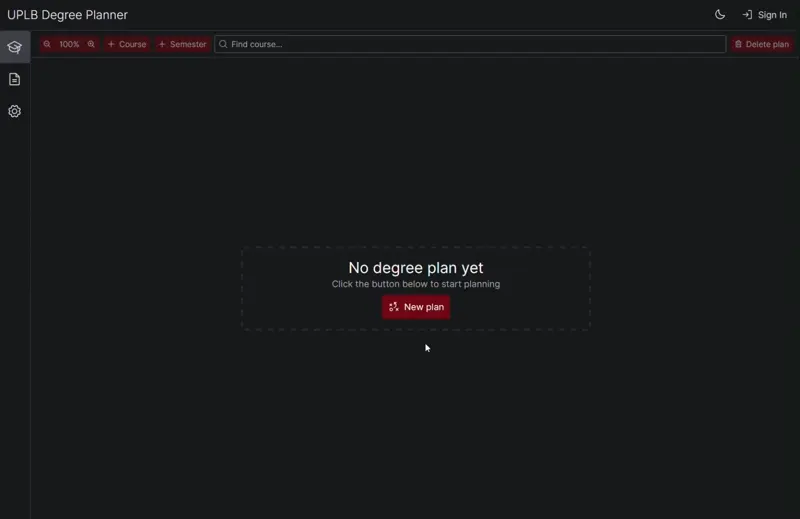
Task: Click the UPLB Degree Planner title
Action: coord(67,15)
